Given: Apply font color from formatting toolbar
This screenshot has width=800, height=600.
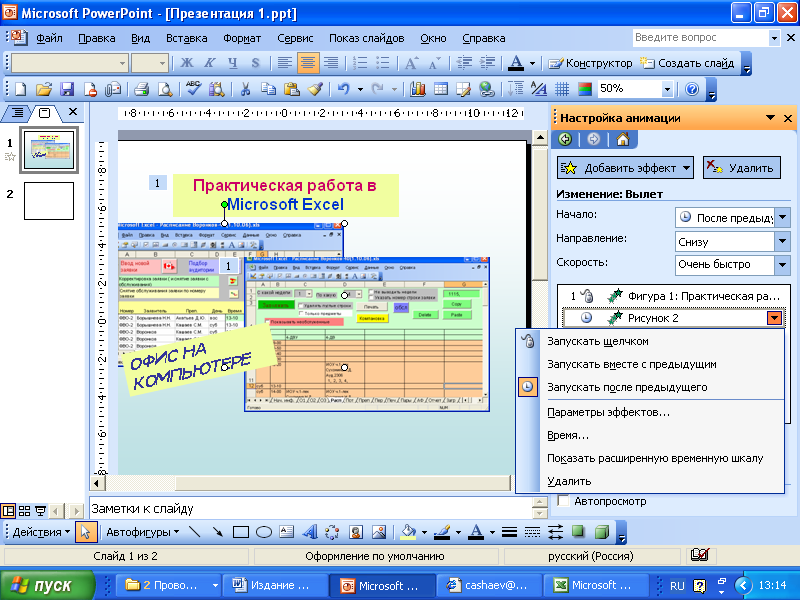Looking at the screenshot, I should pos(516,63).
